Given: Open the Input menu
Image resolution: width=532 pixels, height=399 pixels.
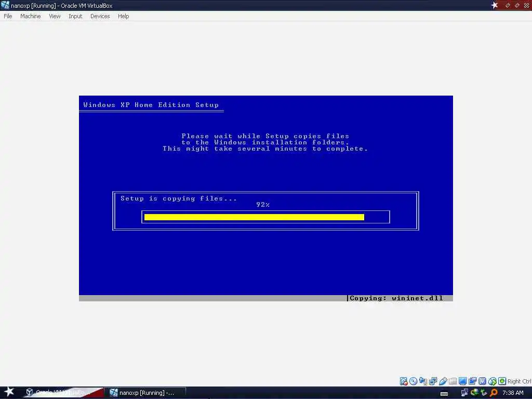Looking at the screenshot, I should coord(75,16).
